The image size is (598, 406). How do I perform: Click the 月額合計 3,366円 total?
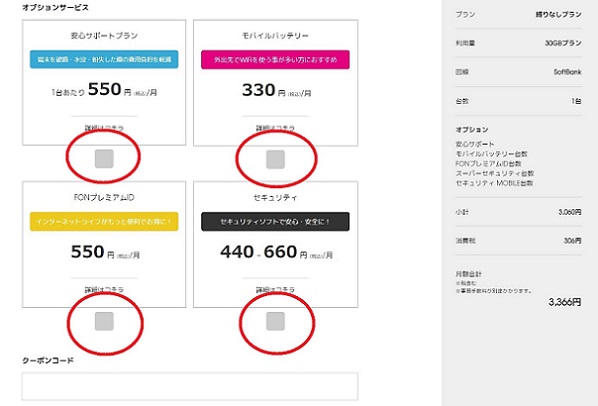(564, 302)
